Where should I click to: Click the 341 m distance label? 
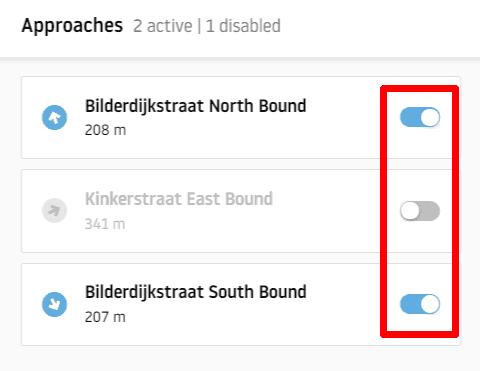(105, 224)
